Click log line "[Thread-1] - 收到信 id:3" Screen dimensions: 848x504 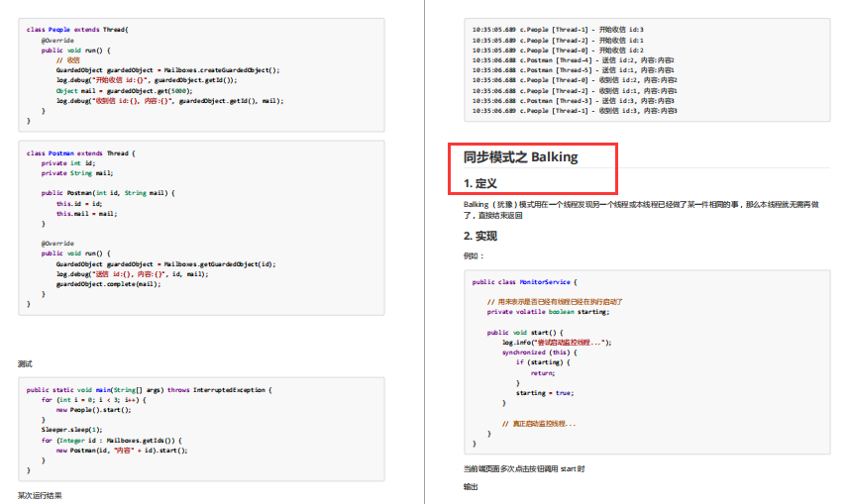(575, 111)
